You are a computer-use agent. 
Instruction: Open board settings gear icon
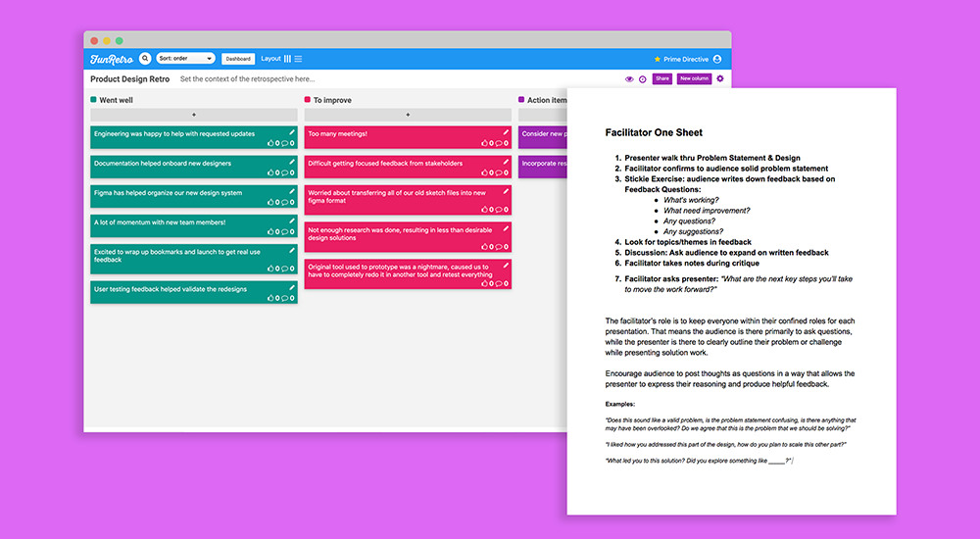tap(720, 78)
